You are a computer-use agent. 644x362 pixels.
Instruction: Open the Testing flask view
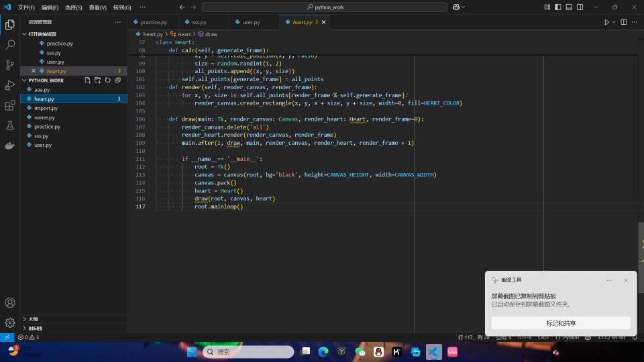tap(10, 125)
